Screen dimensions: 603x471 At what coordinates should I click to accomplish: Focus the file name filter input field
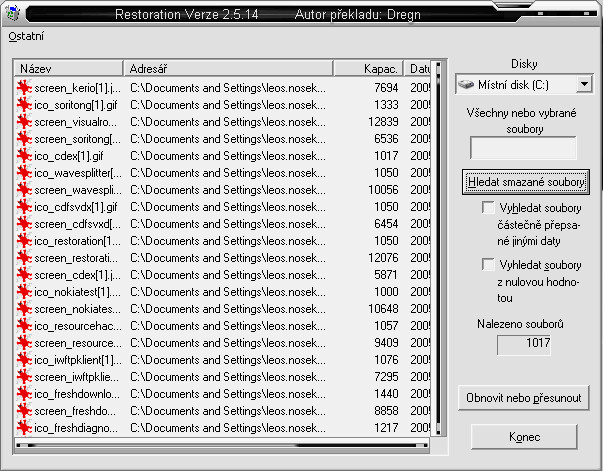[523, 148]
